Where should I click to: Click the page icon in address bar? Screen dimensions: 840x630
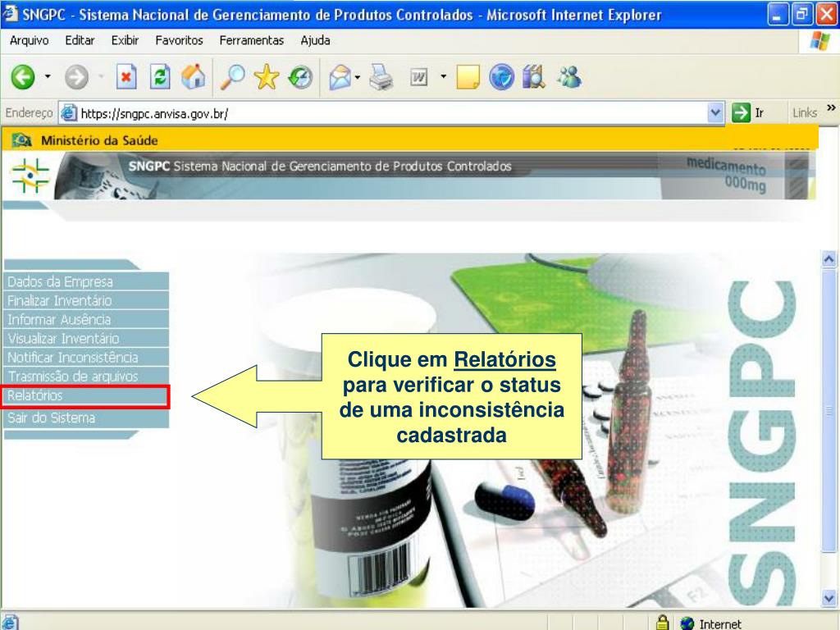coord(69,113)
